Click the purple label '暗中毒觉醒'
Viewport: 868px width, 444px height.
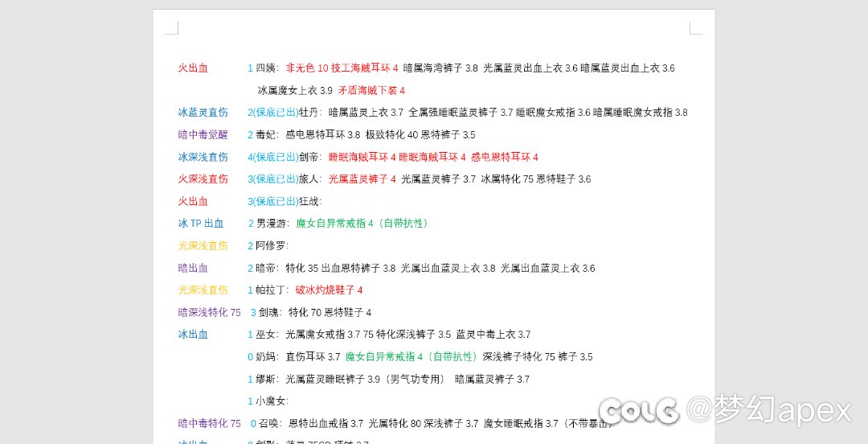click(203, 134)
